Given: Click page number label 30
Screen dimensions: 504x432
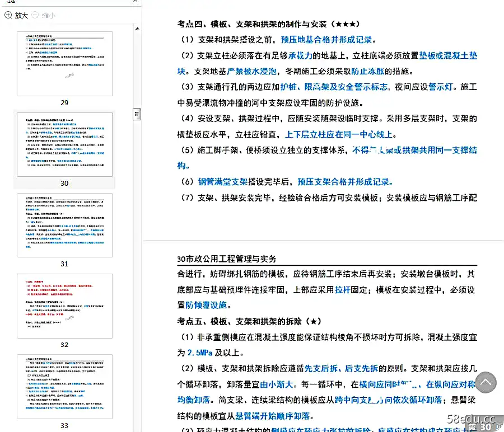Looking at the screenshot, I should (x=64, y=184).
